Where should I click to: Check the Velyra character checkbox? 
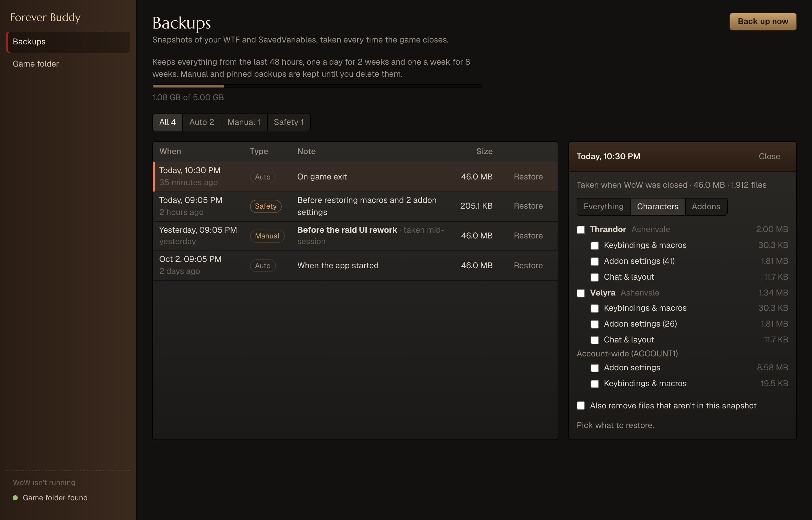pyautogui.click(x=581, y=293)
